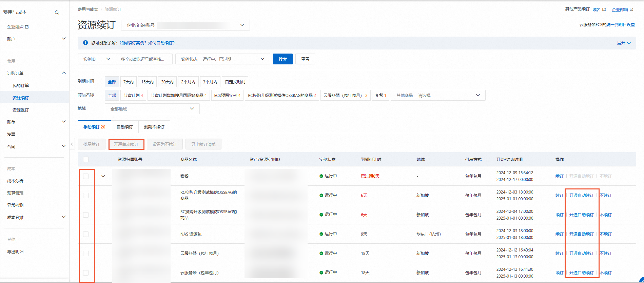Click the blue info icon in banner
Screen dimensions: 644x283
(x=85, y=43)
